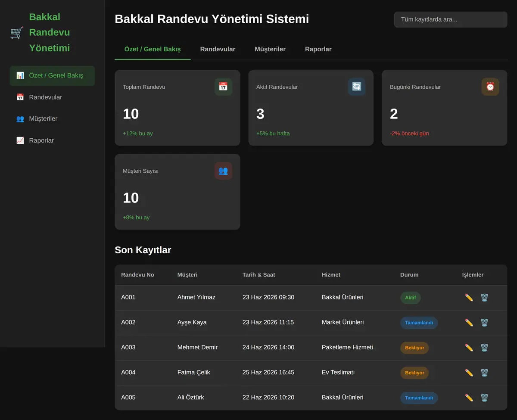
Task: Open the Müşteriler tab
Action: [x=270, y=49]
